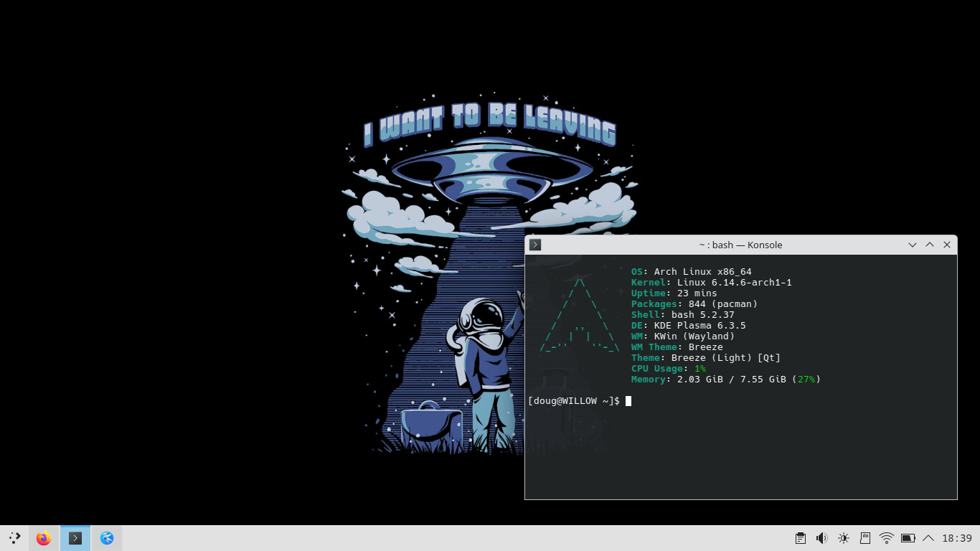Click the 'Memory: 2.03 GiB / 7.55 GiB' line
This screenshot has height=551, width=980.
726,380
